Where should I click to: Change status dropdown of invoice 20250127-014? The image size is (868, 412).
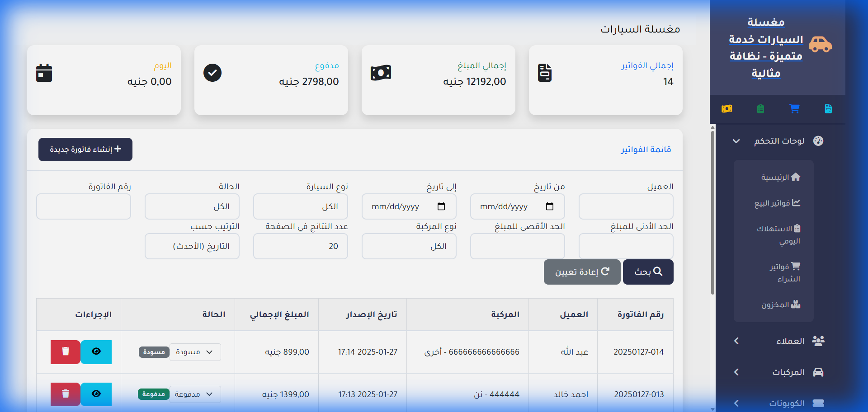195,352
